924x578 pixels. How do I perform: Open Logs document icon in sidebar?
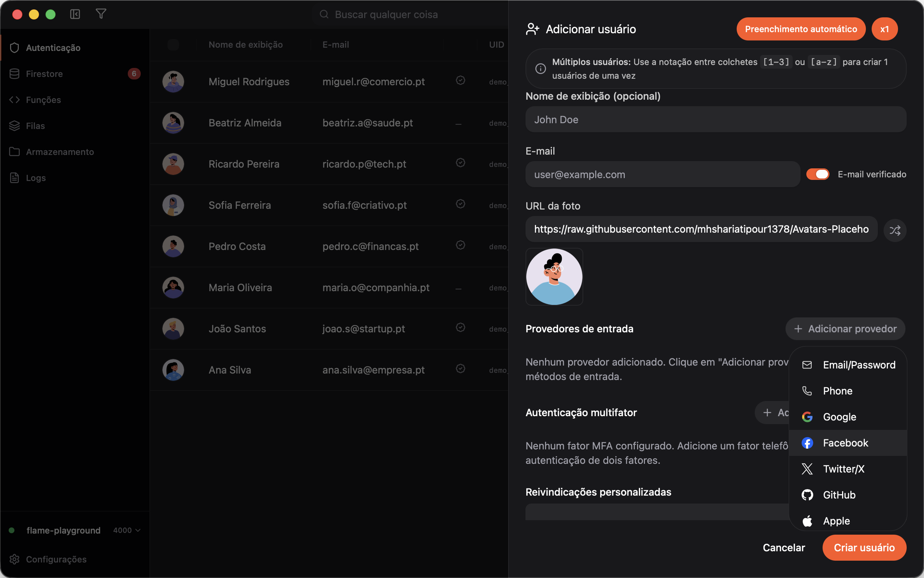pyautogui.click(x=14, y=178)
